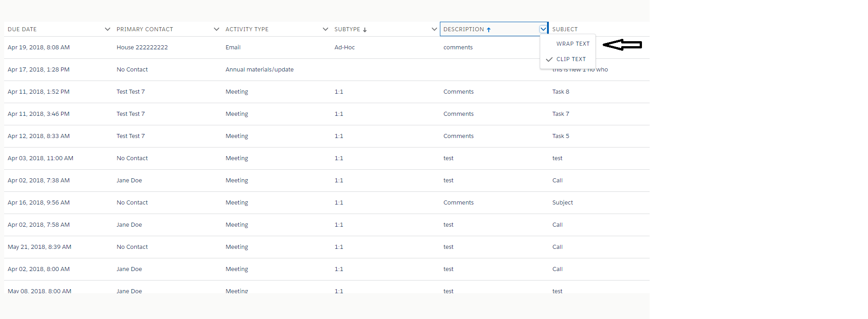The height and width of the screenshot is (319, 868).
Task: Click the Subtype descending sort arrow
Action: tap(365, 30)
